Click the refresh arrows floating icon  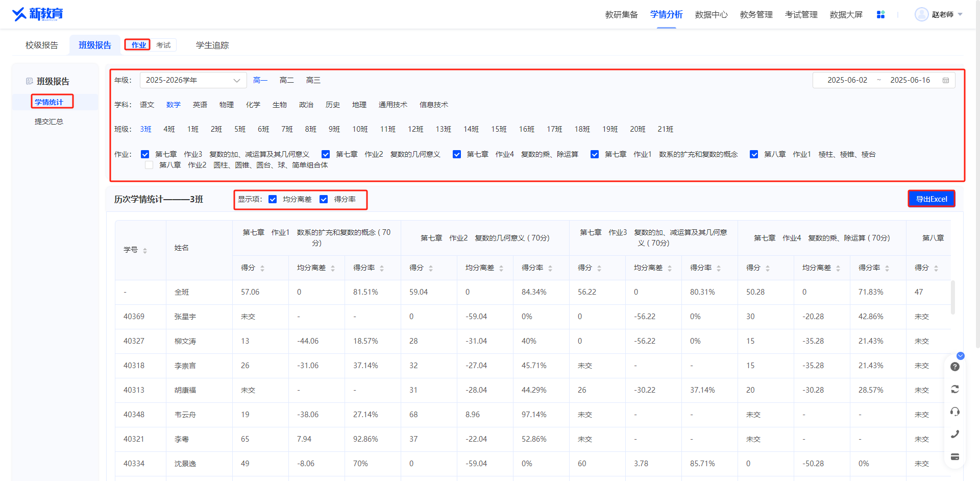955,389
